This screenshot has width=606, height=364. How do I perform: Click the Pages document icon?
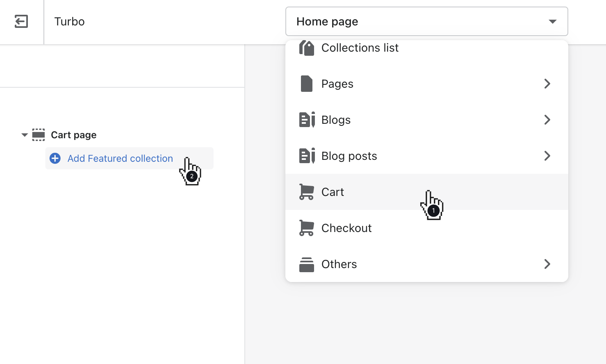pos(306,84)
